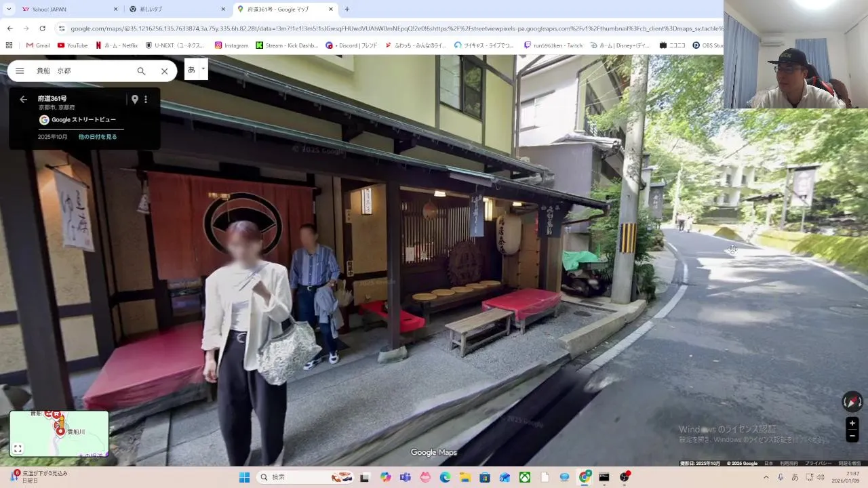Click the 貴船 京都 search field
The height and width of the screenshot is (488, 868).
[x=81, y=71]
